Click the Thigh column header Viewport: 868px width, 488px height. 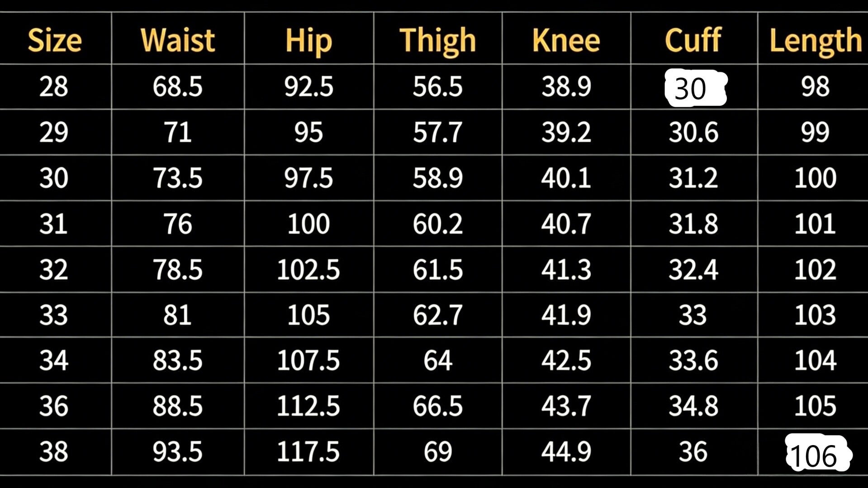(438, 40)
